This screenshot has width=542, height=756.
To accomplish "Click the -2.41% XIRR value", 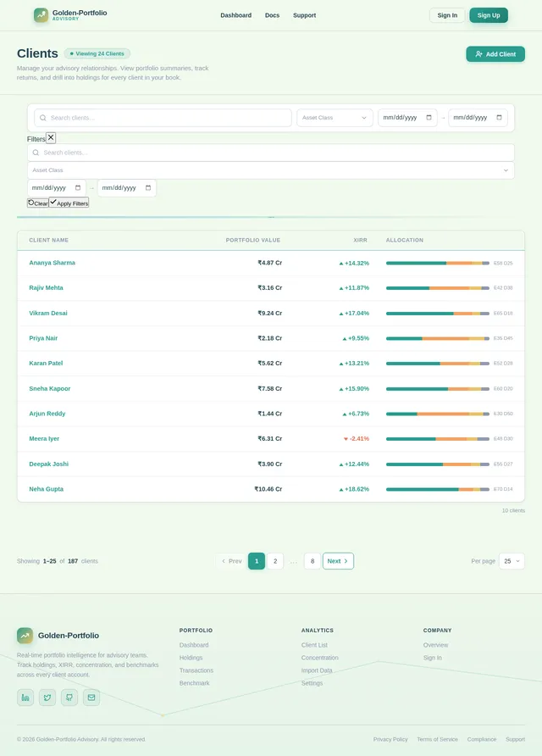I will click(x=356, y=439).
